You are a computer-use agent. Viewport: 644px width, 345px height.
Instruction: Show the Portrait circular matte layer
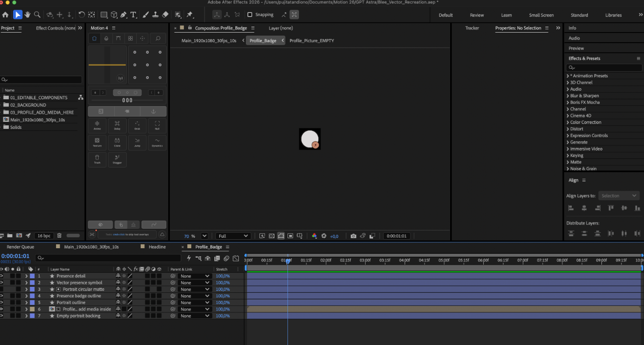(x=2, y=289)
